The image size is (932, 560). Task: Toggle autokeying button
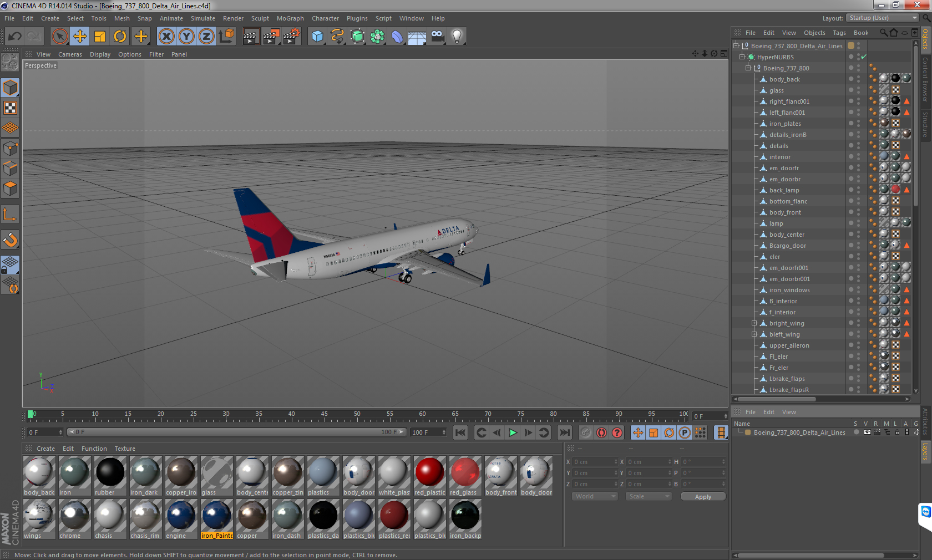601,432
